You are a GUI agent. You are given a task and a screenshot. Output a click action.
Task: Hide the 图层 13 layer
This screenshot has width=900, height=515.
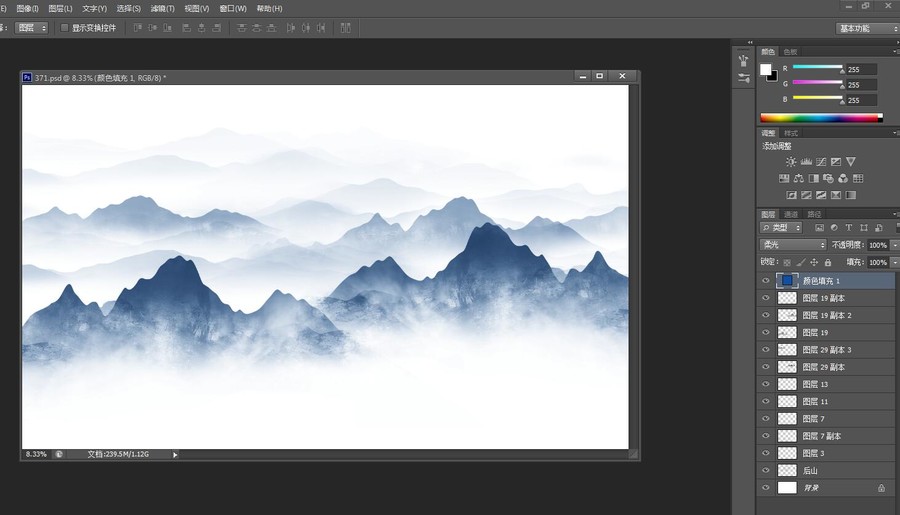[766, 384]
